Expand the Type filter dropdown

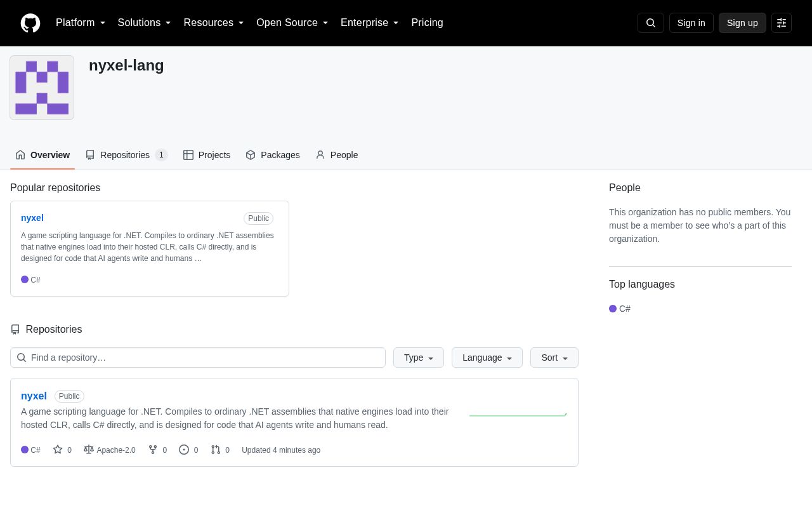click(x=419, y=358)
